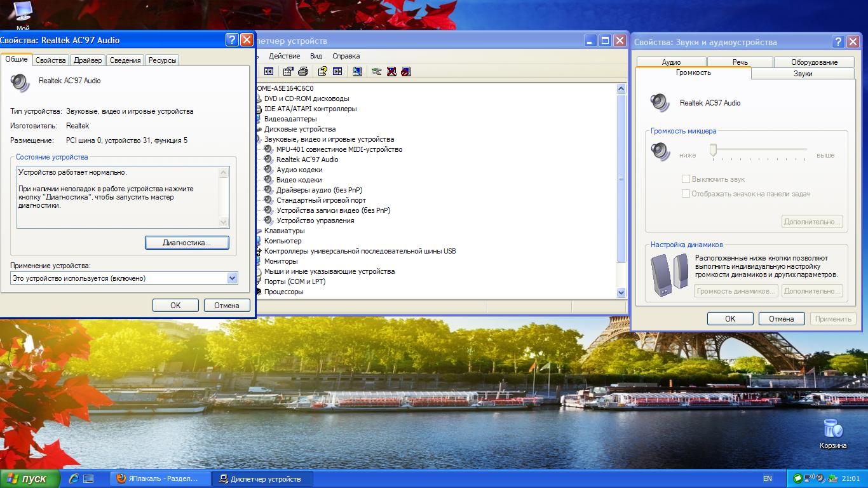Select Порты (COM и LPT) tree row
This screenshot has height=488, width=868.
click(x=295, y=281)
